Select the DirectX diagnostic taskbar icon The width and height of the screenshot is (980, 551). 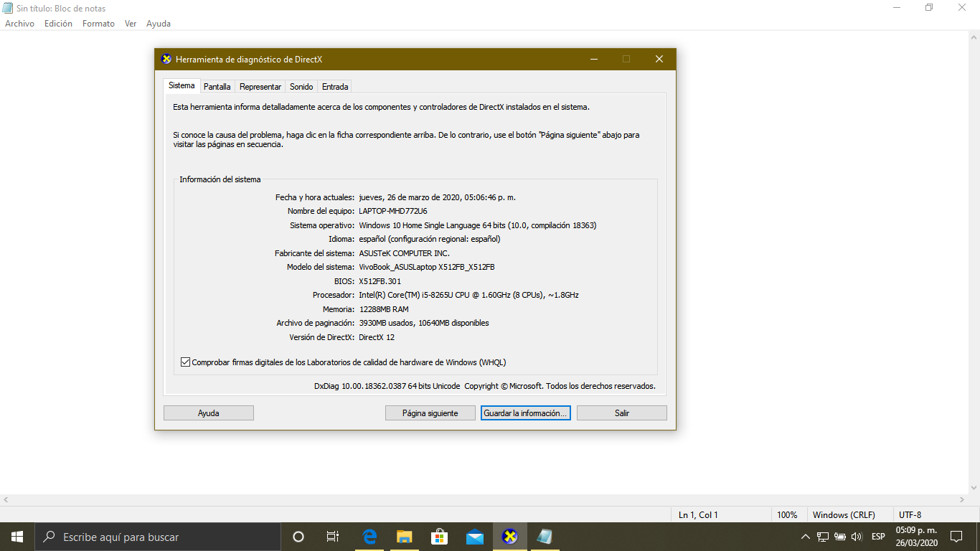pyautogui.click(x=510, y=537)
